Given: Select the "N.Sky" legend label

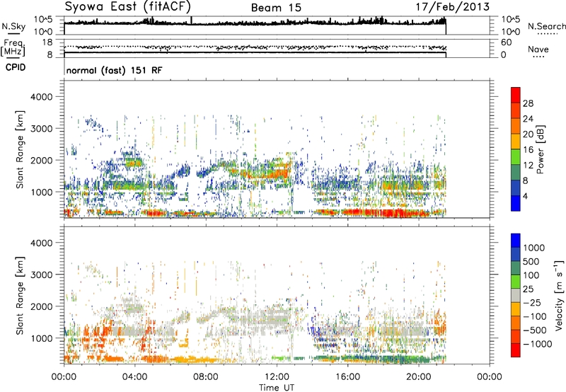Looking at the screenshot, I should pyautogui.click(x=13, y=26).
